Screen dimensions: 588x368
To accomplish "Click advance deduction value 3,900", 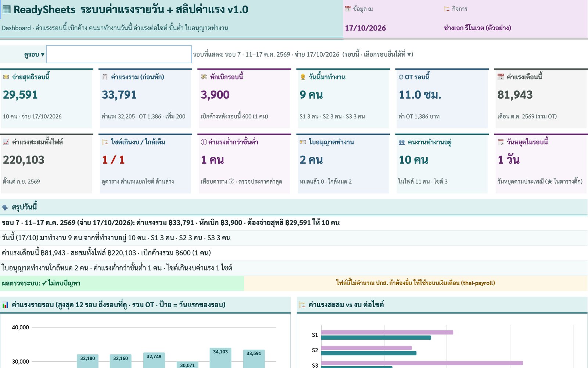I will tap(215, 95).
